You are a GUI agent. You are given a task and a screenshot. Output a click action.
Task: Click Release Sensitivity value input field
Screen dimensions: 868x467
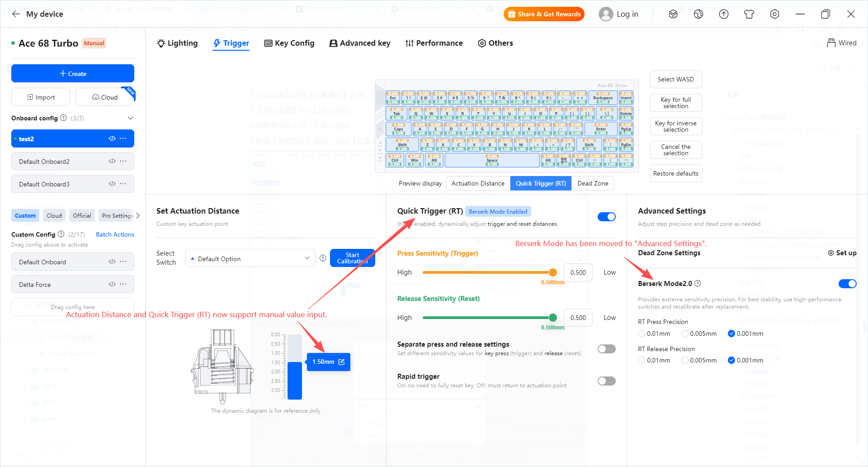(x=578, y=318)
